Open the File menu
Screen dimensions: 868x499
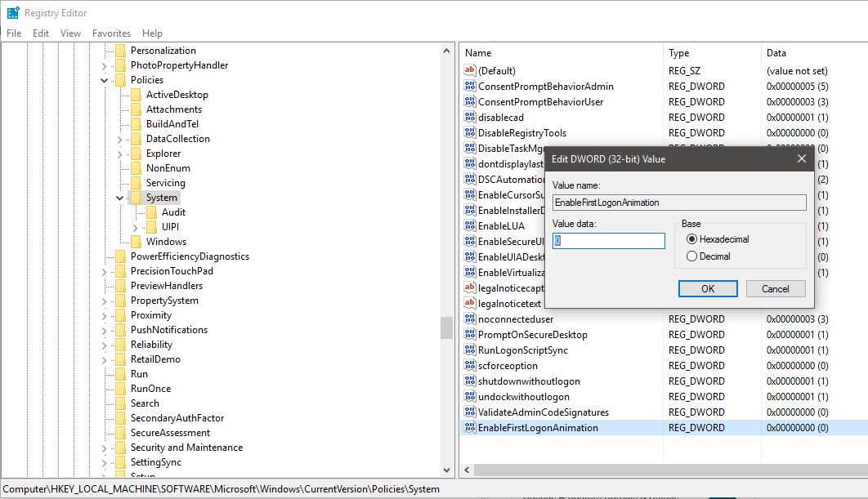(14, 33)
